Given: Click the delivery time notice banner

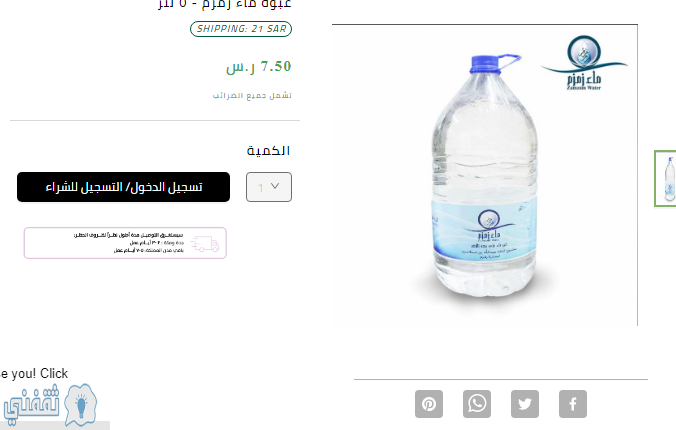Looking at the screenshot, I should (x=125, y=243).
